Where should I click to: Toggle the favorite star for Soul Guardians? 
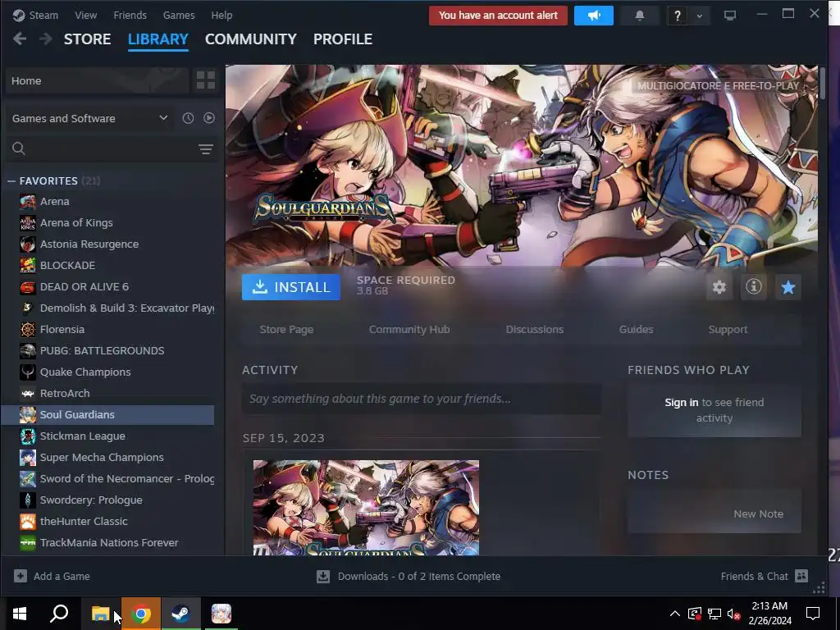click(x=788, y=287)
